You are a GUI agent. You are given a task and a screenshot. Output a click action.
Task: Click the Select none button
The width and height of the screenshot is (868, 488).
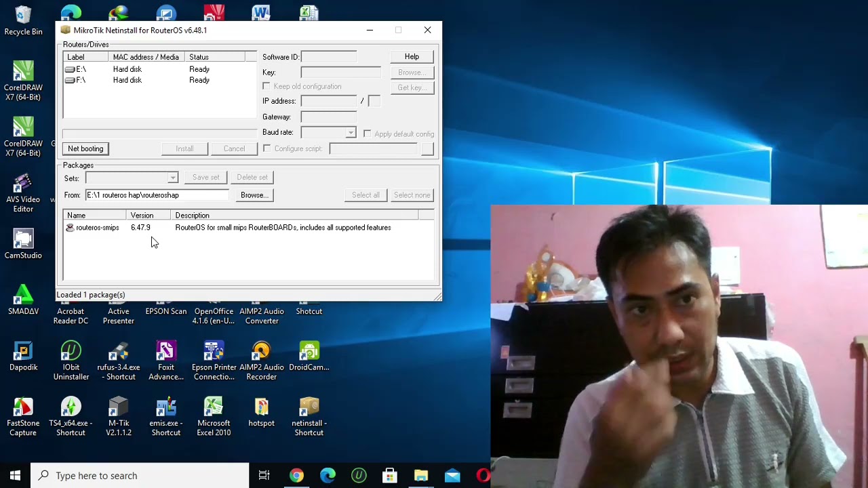click(412, 195)
